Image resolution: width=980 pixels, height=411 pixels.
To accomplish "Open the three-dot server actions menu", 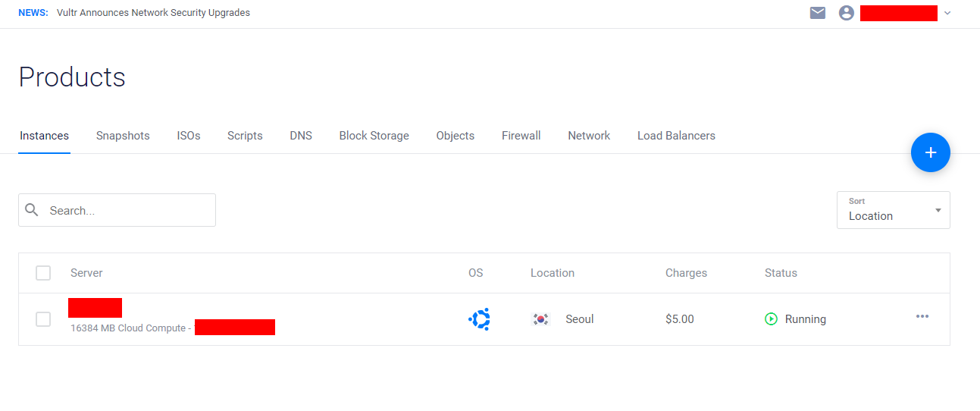I will pos(922,316).
